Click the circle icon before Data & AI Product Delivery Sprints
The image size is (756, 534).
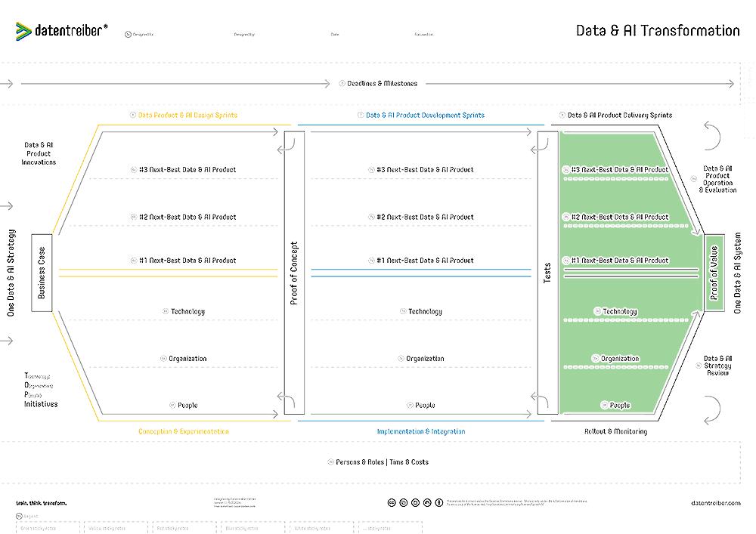pyautogui.click(x=562, y=115)
